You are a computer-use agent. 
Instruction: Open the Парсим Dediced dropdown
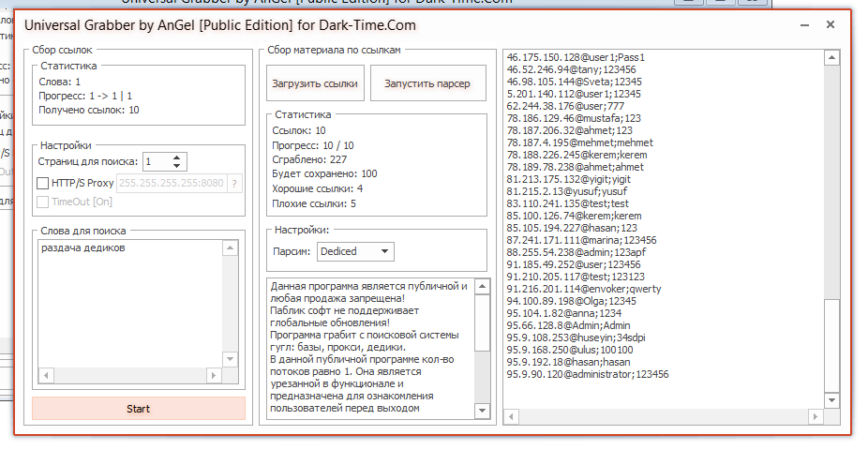pos(355,251)
